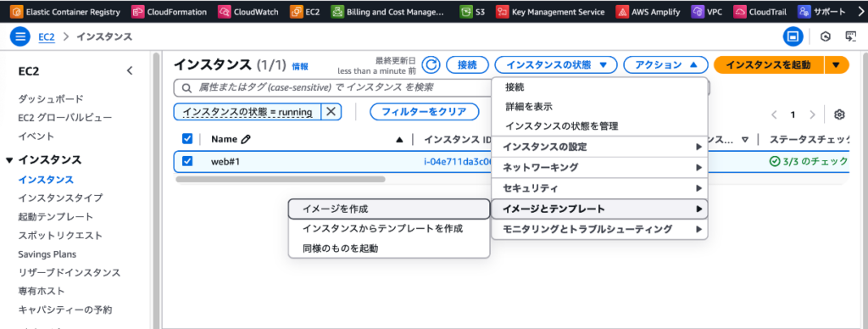This screenshot has width=868, height=329.
Task: Uncheck the web#1 instance checkbox
Action: coord(187,161)
